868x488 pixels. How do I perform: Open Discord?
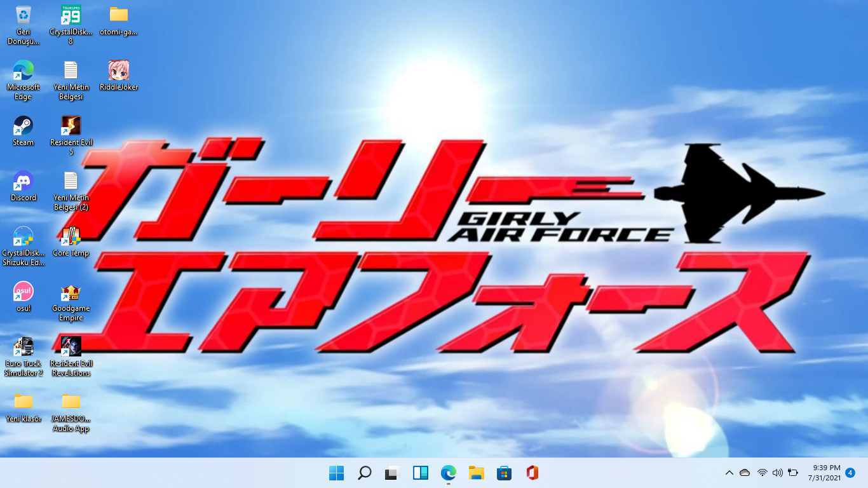click(x=24, y=180)
